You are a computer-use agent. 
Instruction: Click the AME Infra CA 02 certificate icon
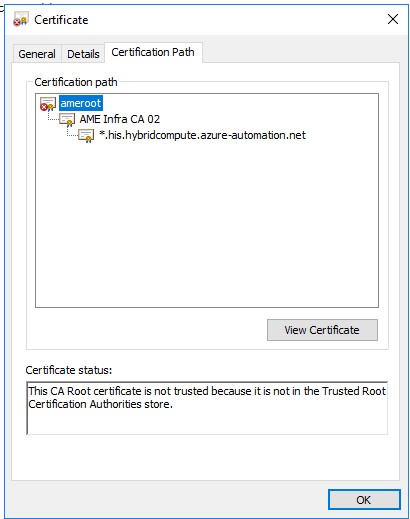(x=67, y=119)
